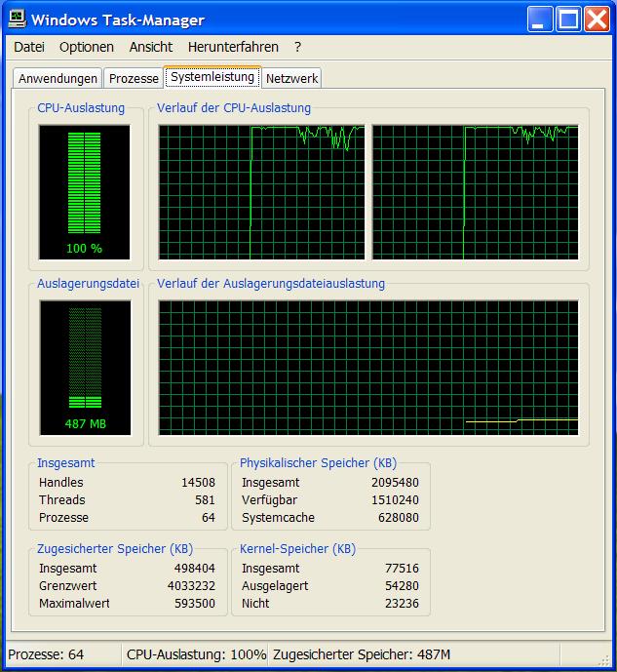Click the physical memory Insgesamt value 2095480

tap(395, 483)
